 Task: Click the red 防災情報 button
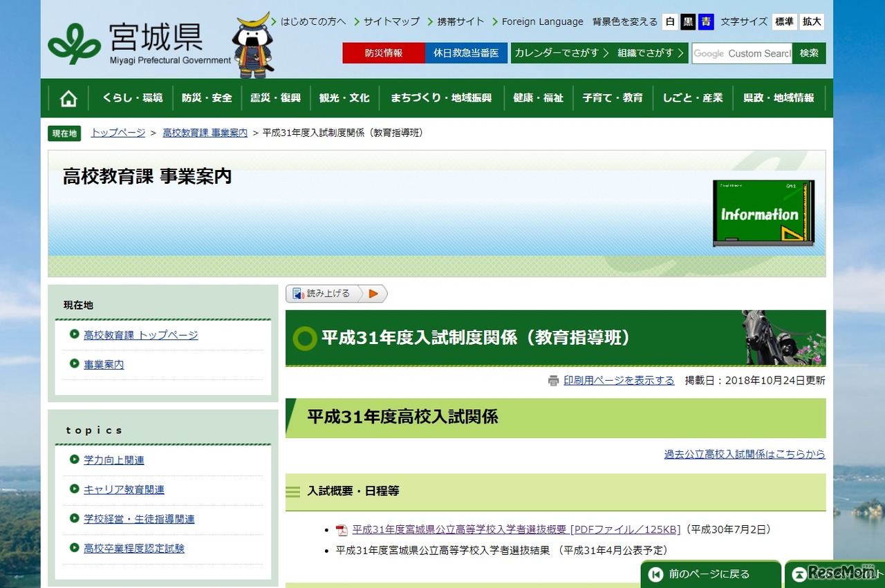[384, 53]
